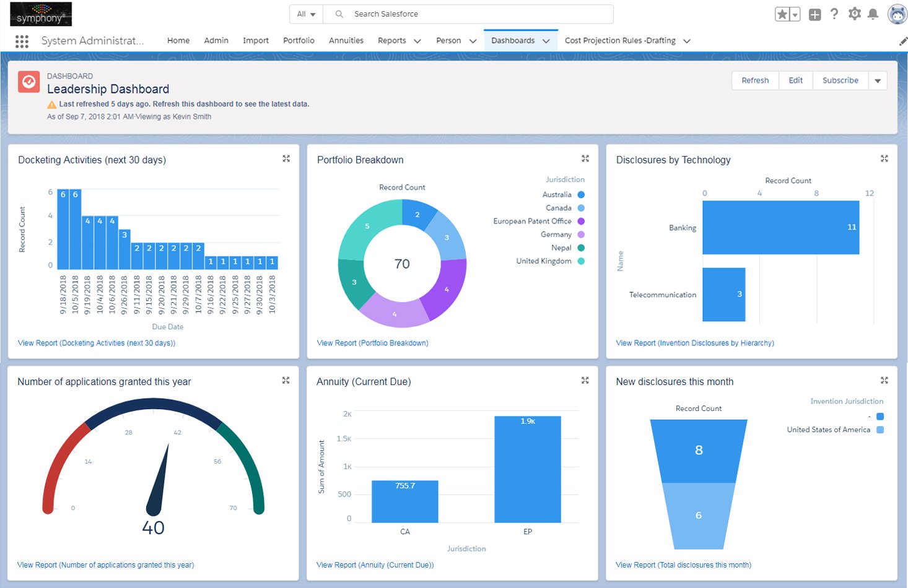Open View Report for Annuity Current Due
Screen dimensions: 908x588
tap(375, 565)
